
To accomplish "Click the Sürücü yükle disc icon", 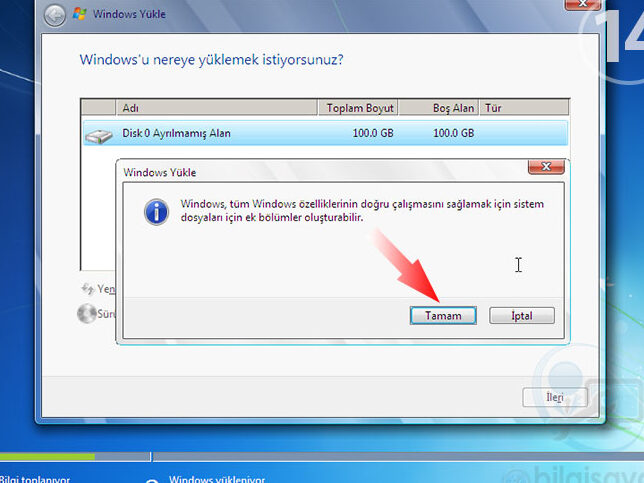I will point(87,313).
